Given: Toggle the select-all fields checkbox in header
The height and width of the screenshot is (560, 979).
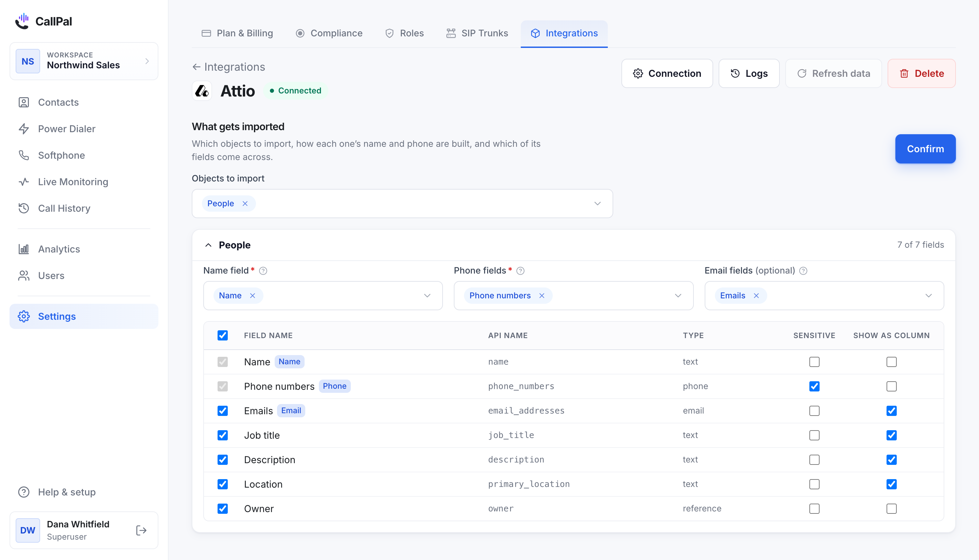Looking at the screenshot, I should click(x=223, y=335).
